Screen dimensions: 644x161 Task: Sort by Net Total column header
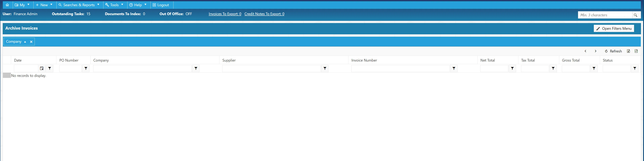pyautogui.click(x=487, y=60)
